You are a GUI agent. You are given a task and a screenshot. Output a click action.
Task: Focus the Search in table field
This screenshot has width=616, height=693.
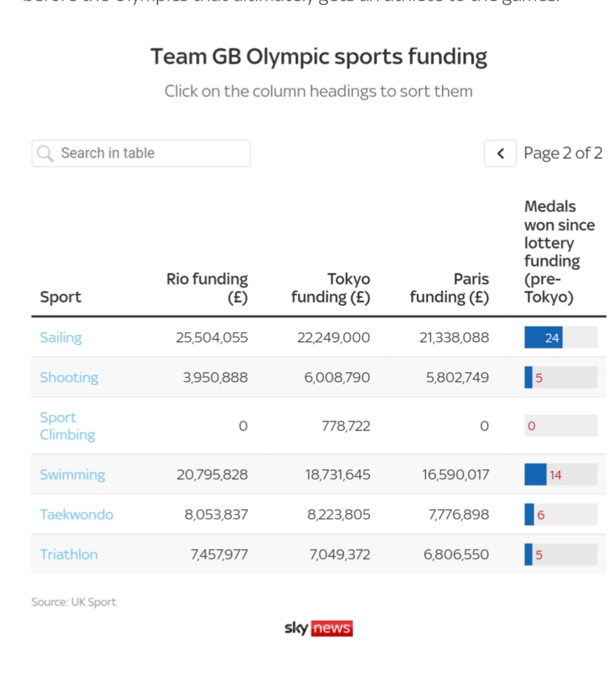click(141, 154)
